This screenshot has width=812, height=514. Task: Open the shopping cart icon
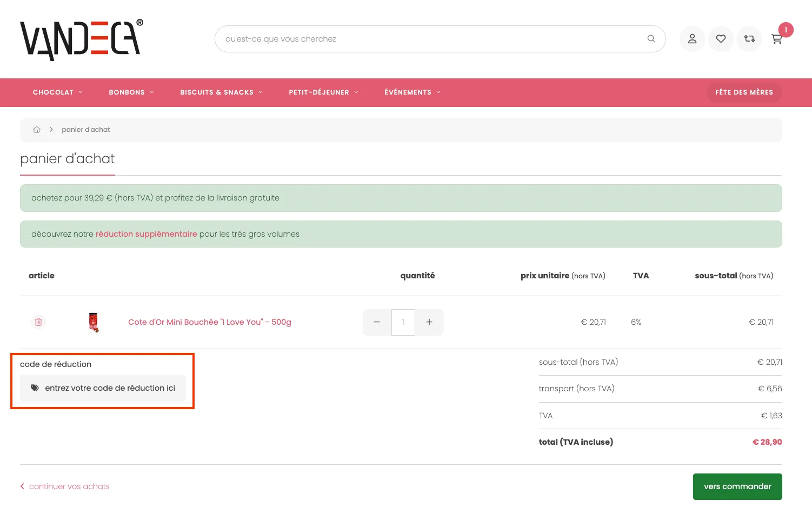coord(777,39)
